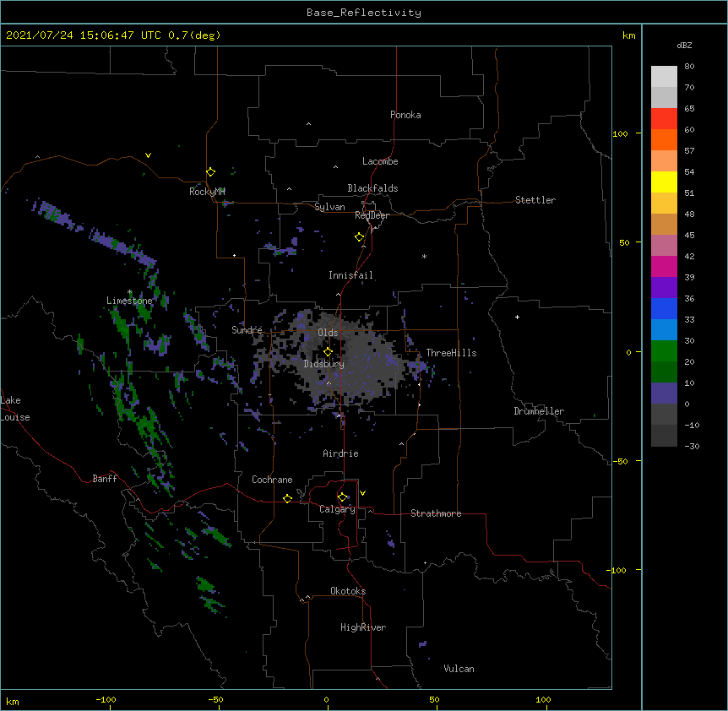
Task: Select the orange 57-60 dBZ legend swatch
Action: point(664,139)
